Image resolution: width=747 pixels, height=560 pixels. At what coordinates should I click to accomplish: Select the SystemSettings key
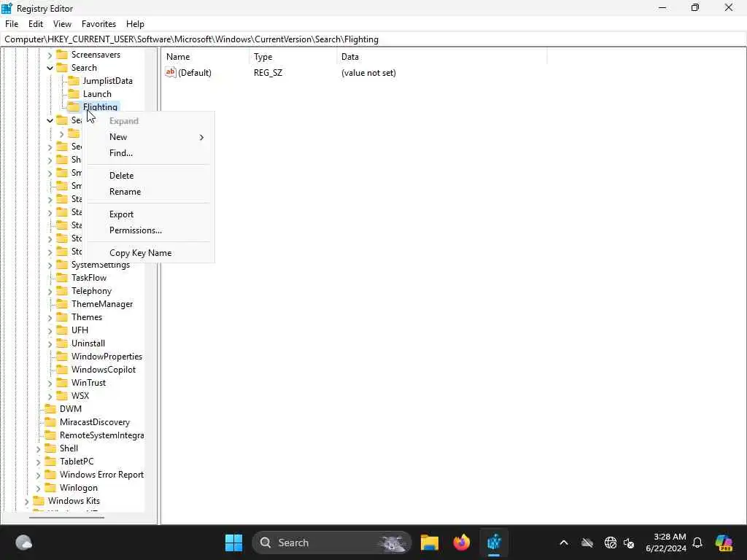pyautogui.click(x=101, y=265)
